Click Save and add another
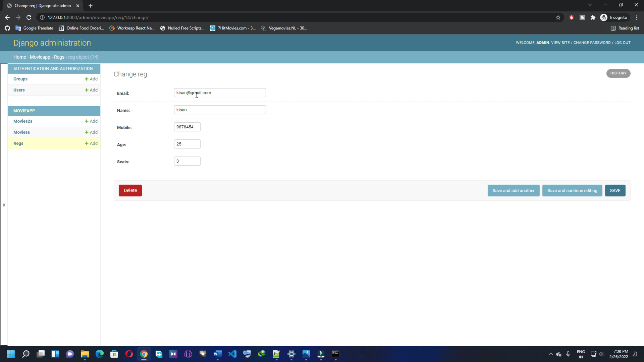Viewport: 644px width, 362px height. [x=514, y=191]
